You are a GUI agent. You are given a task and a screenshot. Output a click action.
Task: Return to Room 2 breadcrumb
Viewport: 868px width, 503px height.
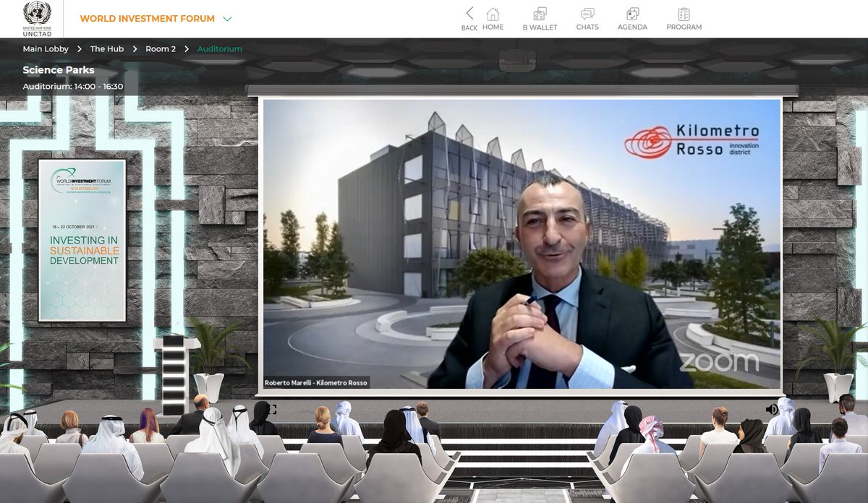[x=161, y=49]
